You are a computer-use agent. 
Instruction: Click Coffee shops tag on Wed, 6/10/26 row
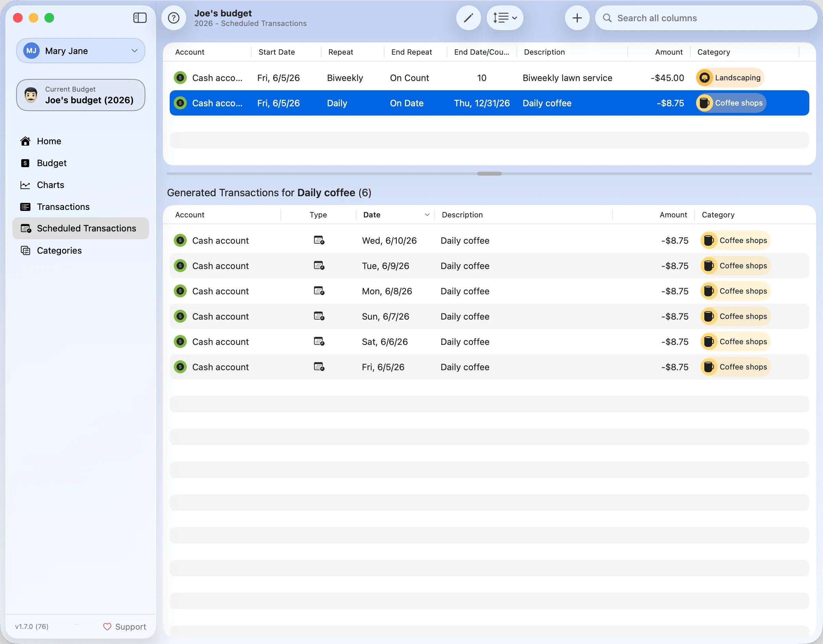coord(735,240)
